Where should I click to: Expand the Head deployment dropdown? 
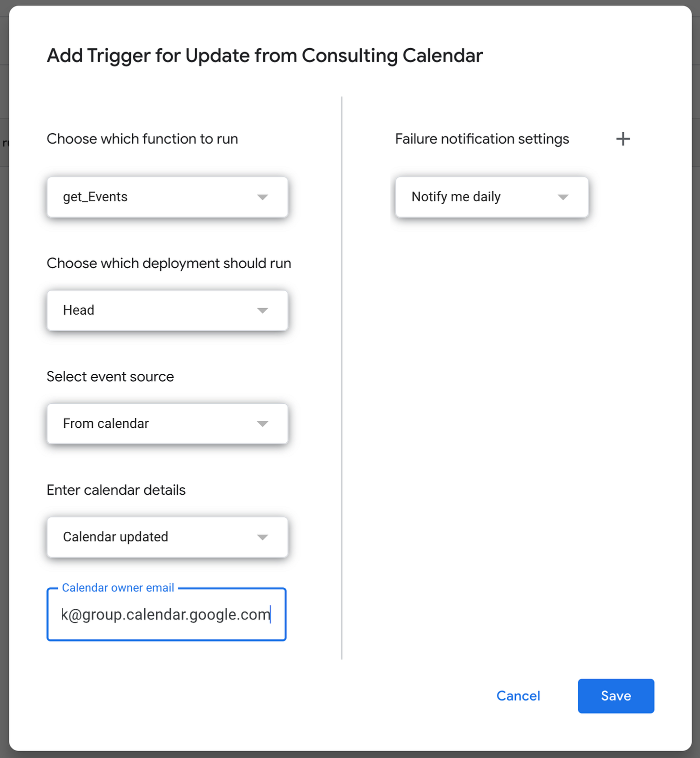tap(167, 310)
